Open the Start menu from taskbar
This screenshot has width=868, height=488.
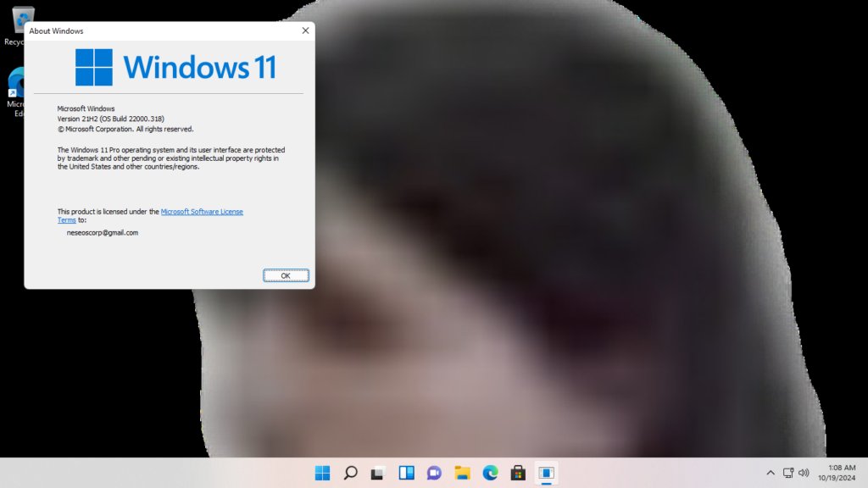(322, 473)
